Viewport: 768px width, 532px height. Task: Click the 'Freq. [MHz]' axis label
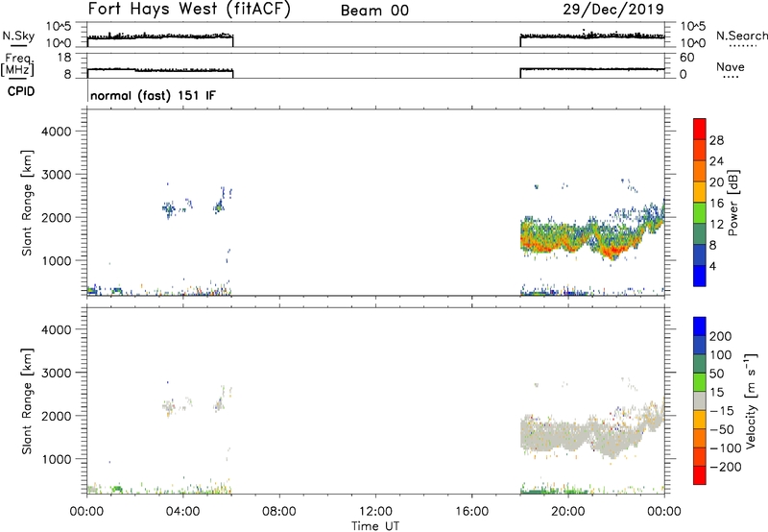coord(17,65)
